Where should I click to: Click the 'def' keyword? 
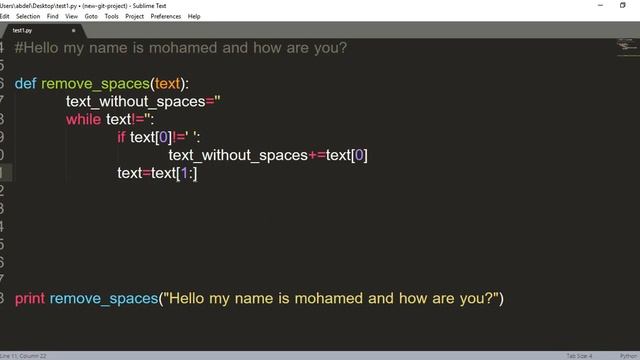coord(25,84)
